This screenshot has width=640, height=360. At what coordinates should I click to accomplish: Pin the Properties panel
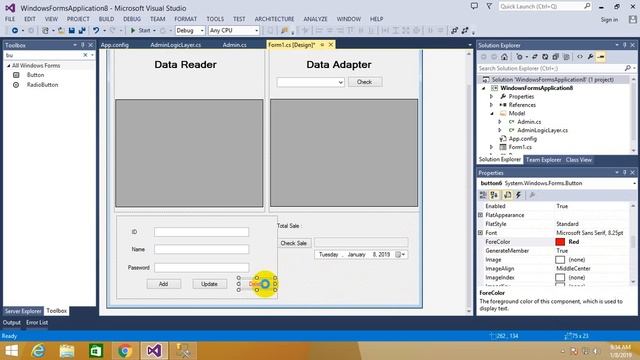click(624, 173)
